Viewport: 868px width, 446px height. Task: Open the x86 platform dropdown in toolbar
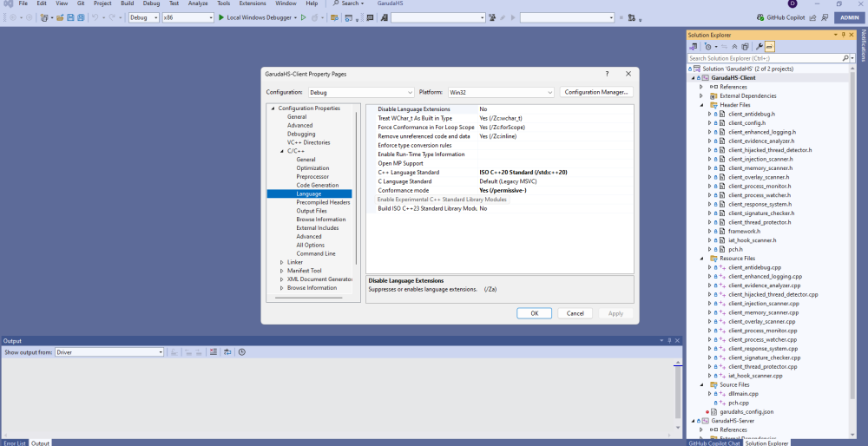pos(187,17)
